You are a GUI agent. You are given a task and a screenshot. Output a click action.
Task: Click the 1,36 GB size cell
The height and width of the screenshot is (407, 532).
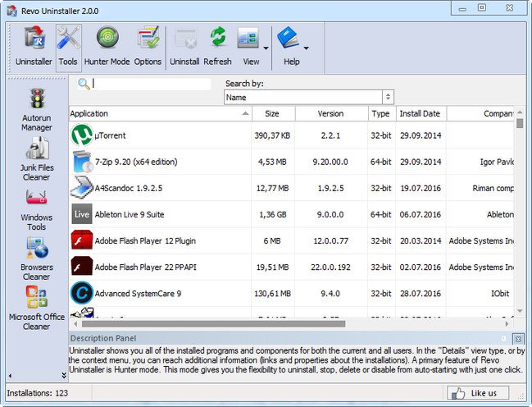[273, 215]
